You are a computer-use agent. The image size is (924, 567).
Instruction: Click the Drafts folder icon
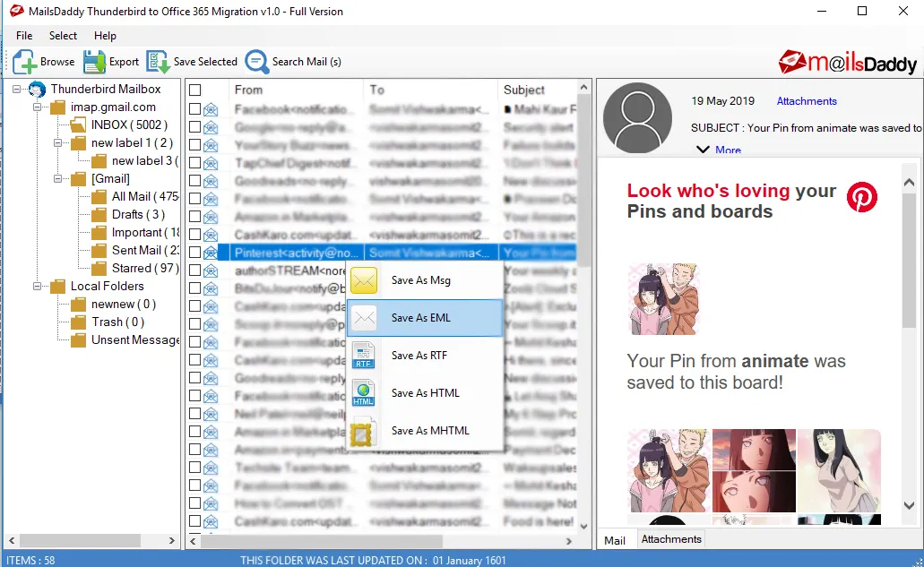99,214
